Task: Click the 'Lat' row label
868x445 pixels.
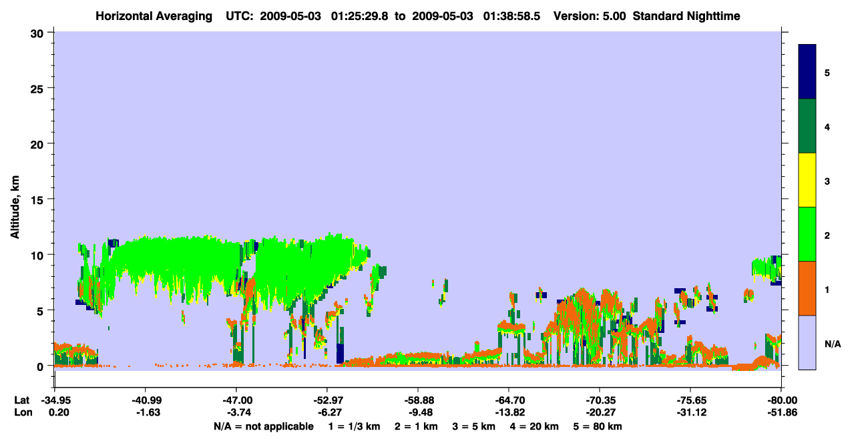Action: pyautogui.click(x=22, y=400)
